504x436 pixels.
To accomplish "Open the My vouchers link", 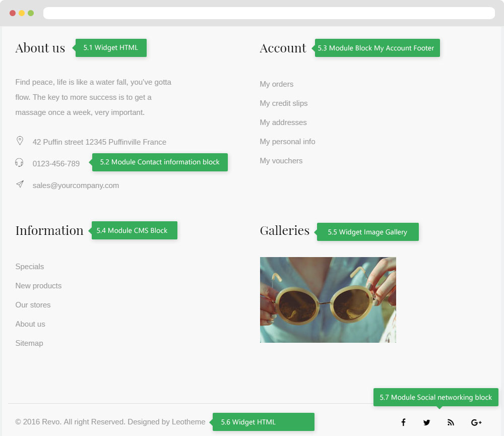I will coord(281,161).
